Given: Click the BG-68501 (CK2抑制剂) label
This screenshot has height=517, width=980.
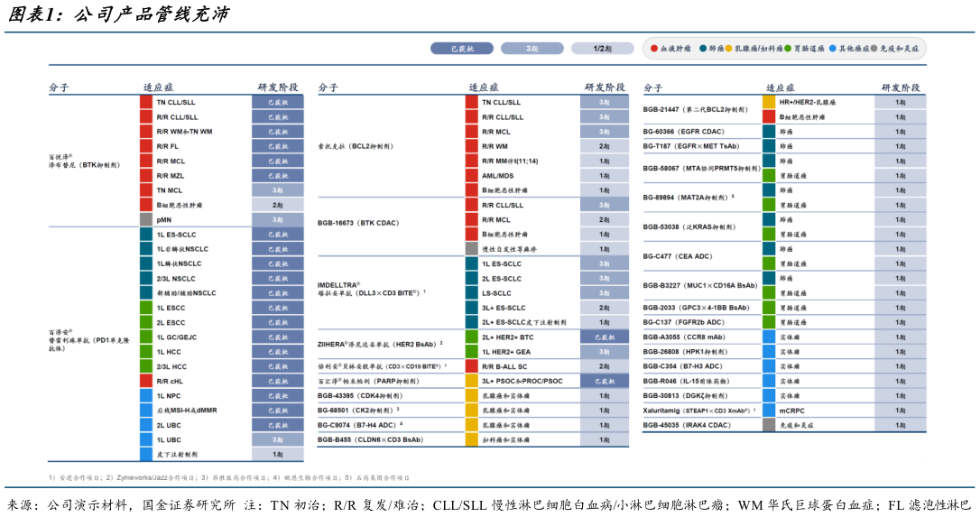Looking at the screenshot, I should [x=358, y=411].
